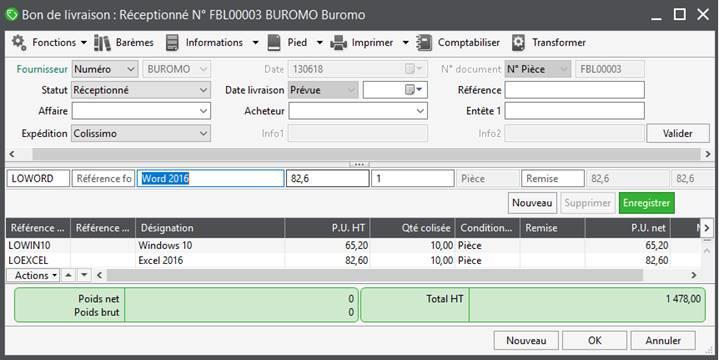Click the Windows 10 designation cell
This screenshot has width=719, height=360.
pos(165,245)
